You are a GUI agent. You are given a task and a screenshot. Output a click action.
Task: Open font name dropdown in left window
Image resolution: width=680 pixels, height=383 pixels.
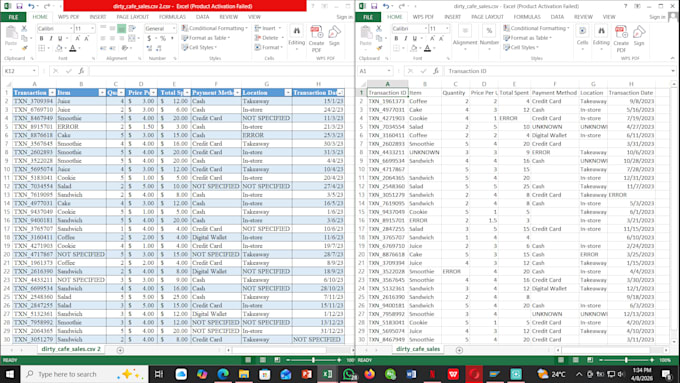(x=71, y=29)
